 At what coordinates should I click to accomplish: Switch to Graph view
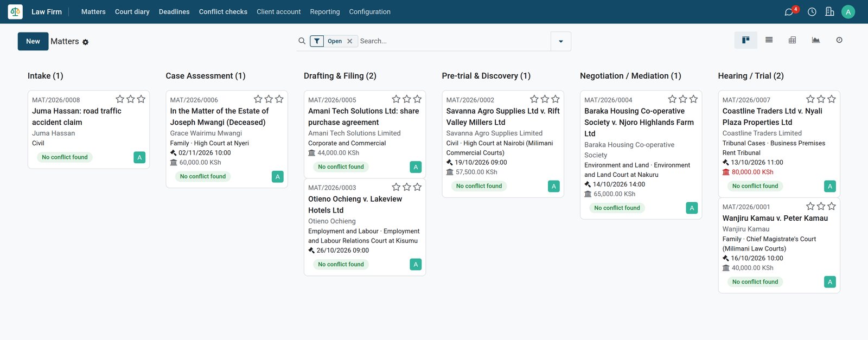click(815, 40)
